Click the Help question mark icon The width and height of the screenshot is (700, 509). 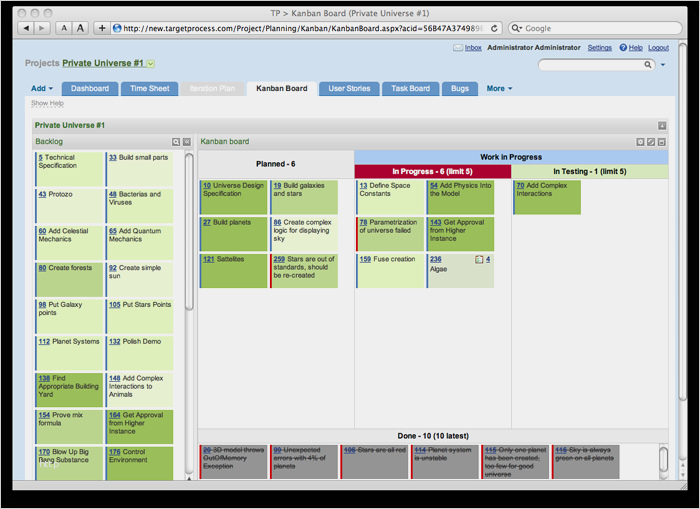coord(623,48)
